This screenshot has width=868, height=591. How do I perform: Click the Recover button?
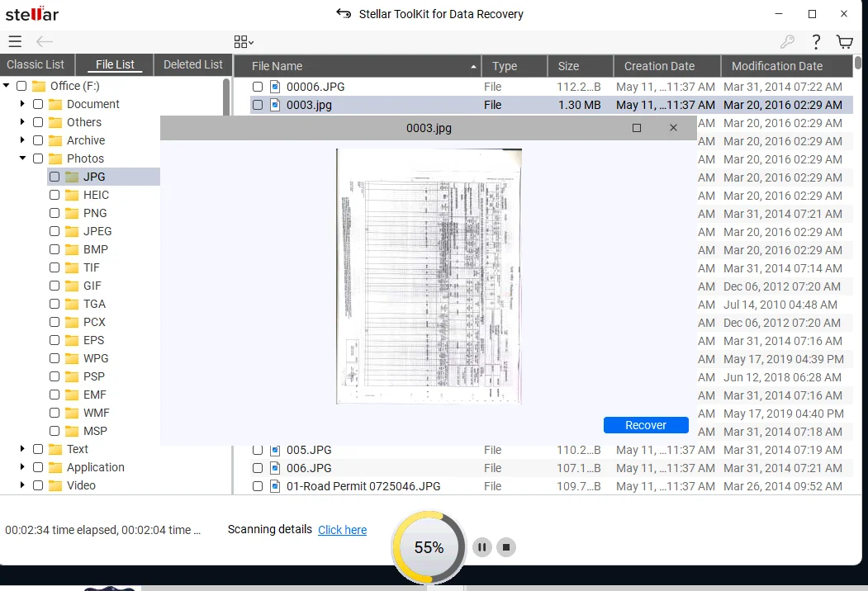[x=646, y=424]
